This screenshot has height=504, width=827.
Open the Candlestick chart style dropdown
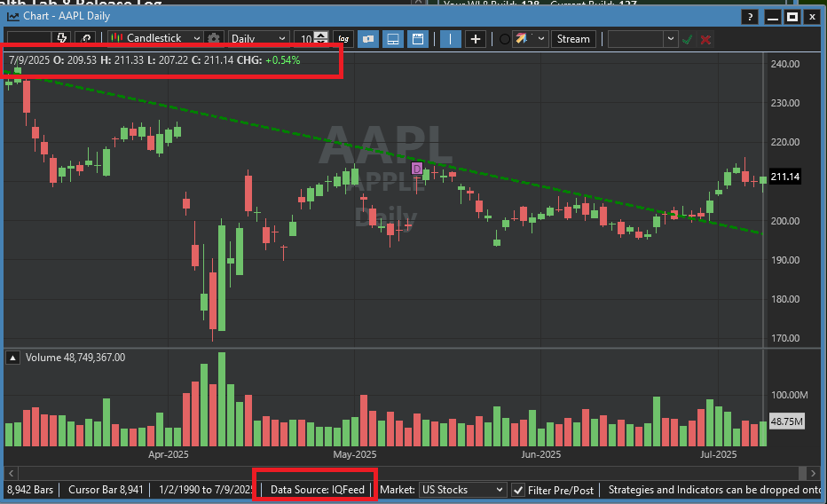pyautogui.click(x=155, y=38)
